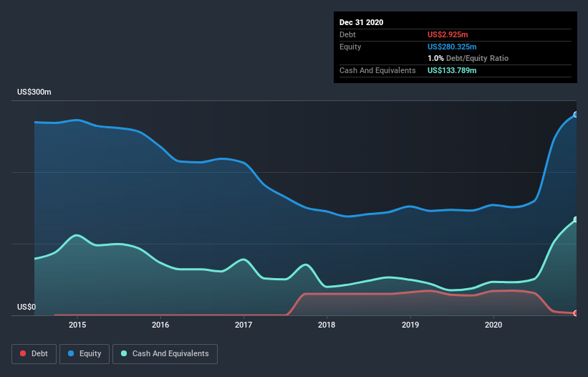Click the 1.0% Debt/Equity Ratio text

[x=468, y=59]
